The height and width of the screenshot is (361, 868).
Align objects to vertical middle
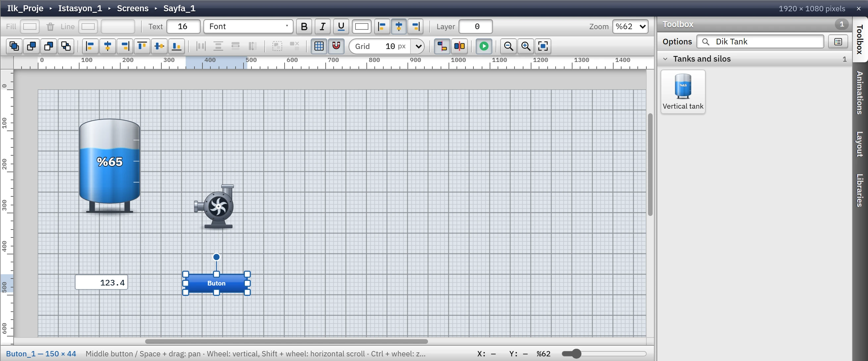[x=159, y=46]
